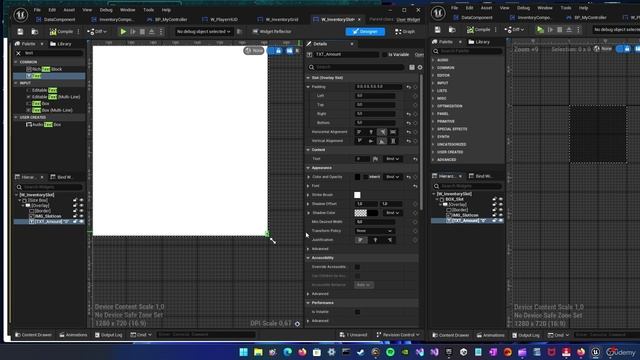Image resolution: width=640 pixels, height=360 pixels.
Task: Collapse the Padding property row
Action: 308,87
